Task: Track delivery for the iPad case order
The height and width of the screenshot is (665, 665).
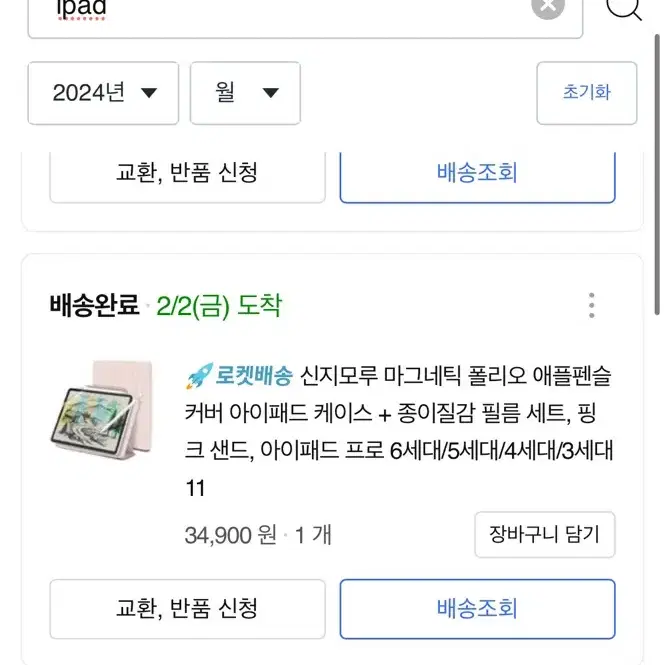Action: [x=478, y=609]
